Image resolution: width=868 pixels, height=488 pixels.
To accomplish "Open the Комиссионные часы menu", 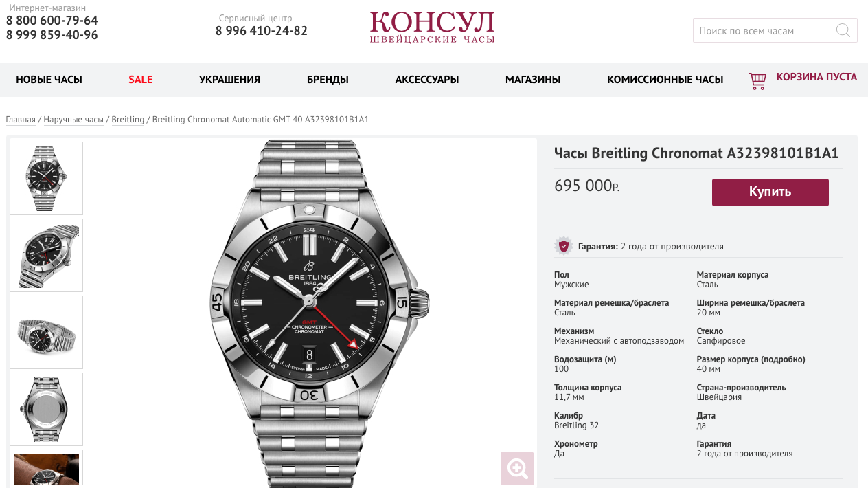I will (665, 80).
